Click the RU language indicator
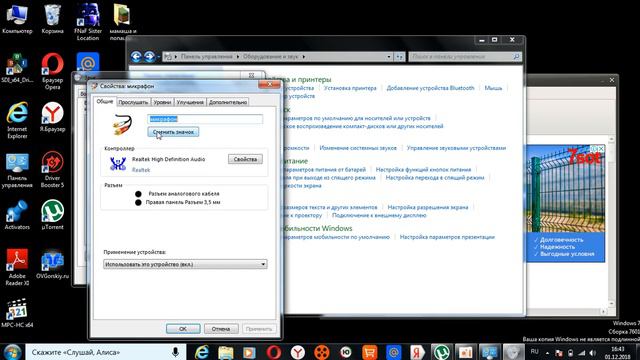Screen dimensions: 640x360 [535, 351]
